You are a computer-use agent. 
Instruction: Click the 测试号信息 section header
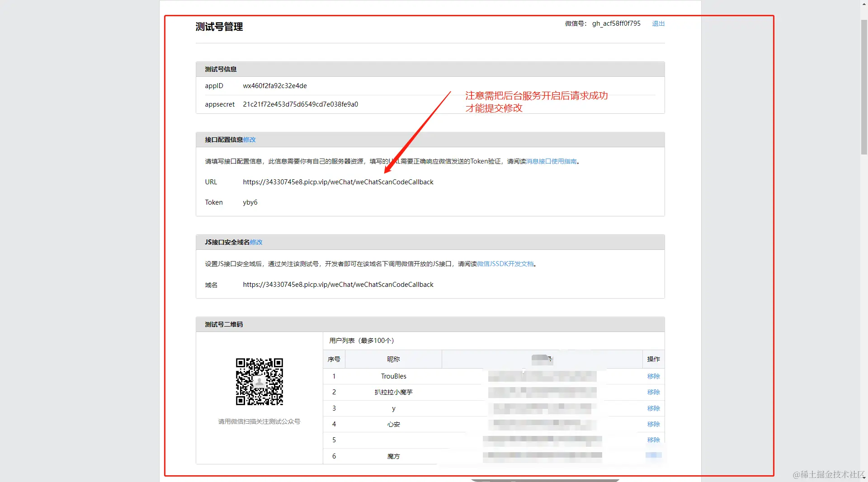430,69
